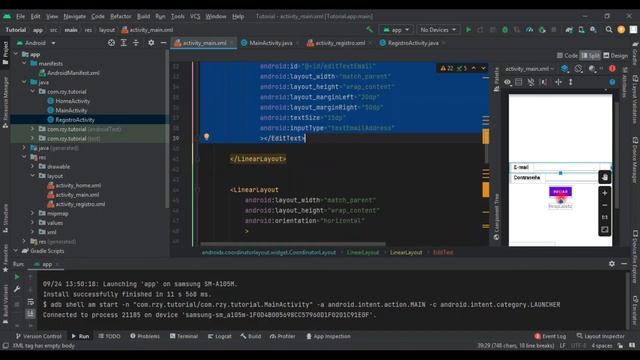This screenshot has height=360, width=640.
Task: Open the File menu
Action: (20, 17)
